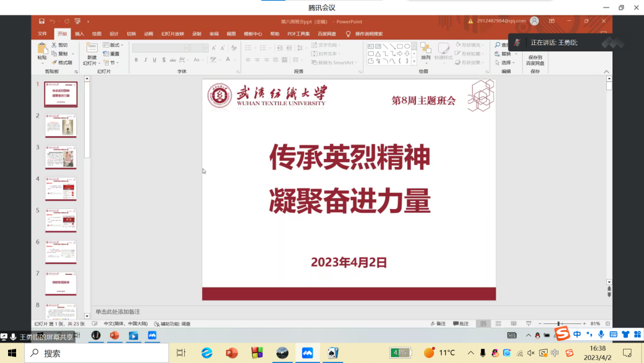Click the Paste clipboard icon
This screenshot has width=644, height=363.
tap(42, 49)
